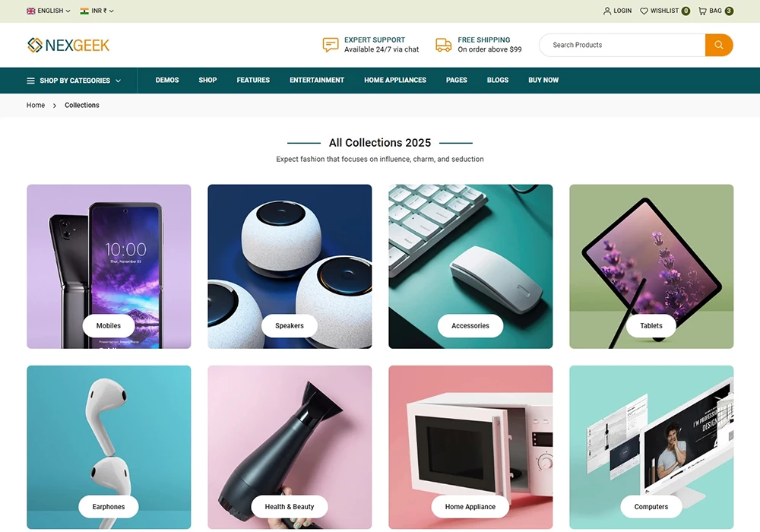The width and height of the screenshot is (760, 532).
Task: Open the Speakers collection thumbnail
Action: (290, 266)
